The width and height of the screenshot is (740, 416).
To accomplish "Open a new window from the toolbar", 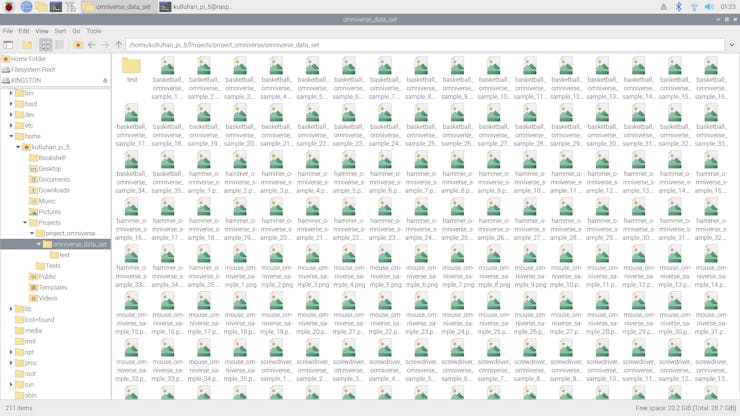I will tap(8, 45).
